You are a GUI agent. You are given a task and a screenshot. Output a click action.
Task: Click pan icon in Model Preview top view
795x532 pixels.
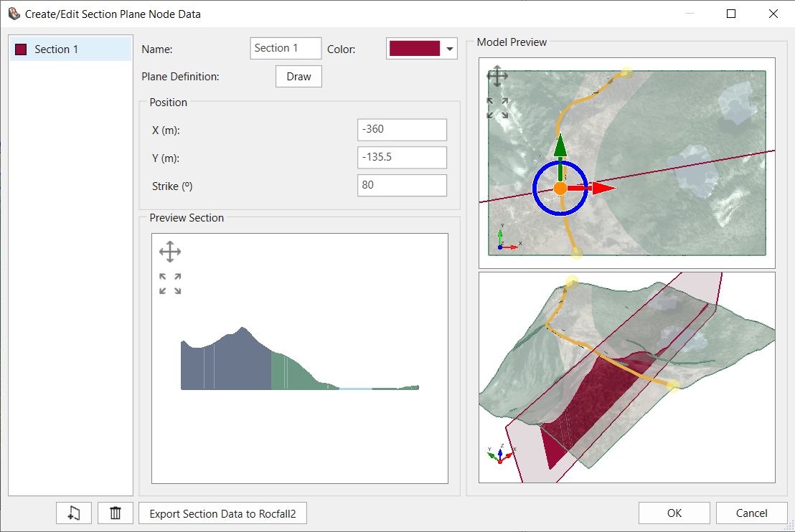[x=497, y=76]
